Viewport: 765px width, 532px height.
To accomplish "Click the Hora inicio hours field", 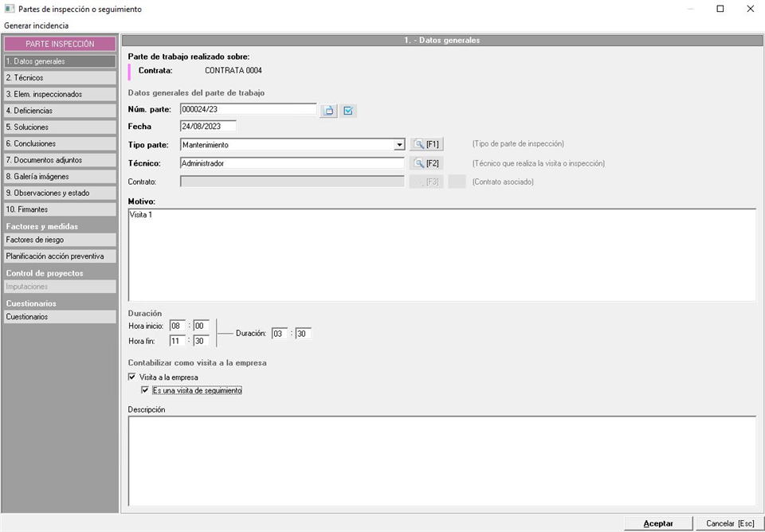I will pyautogui.click(x=178, y=326).
